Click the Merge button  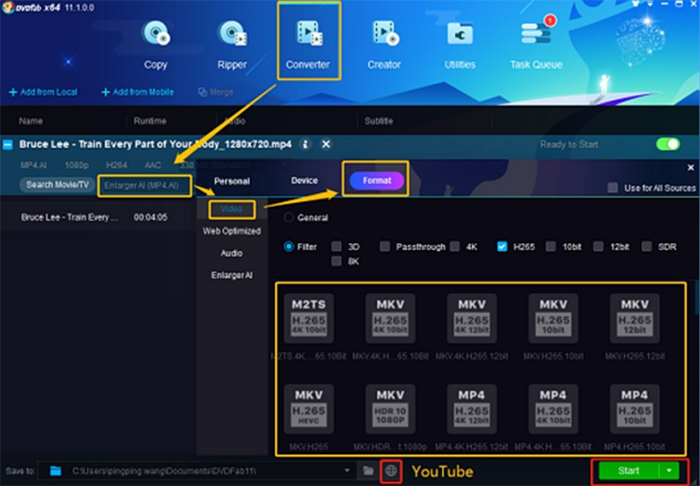(216, 92)
